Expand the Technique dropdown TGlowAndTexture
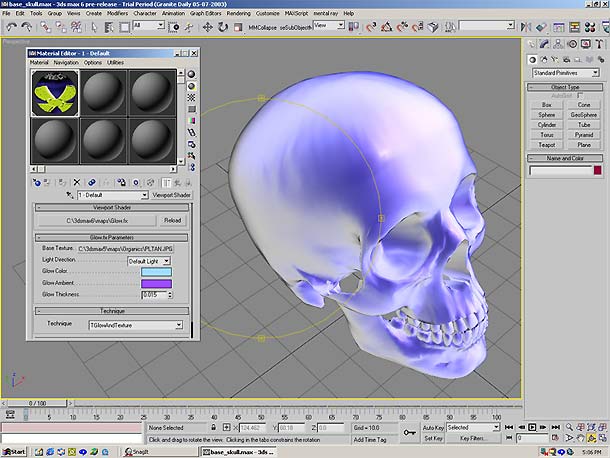The width and height of the screenshot is (610, 458). pyautogui.click(x=135, y=325)
